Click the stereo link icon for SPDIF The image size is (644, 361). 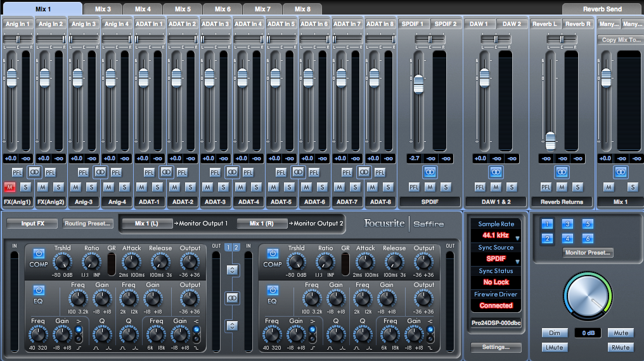click(430, 172)
